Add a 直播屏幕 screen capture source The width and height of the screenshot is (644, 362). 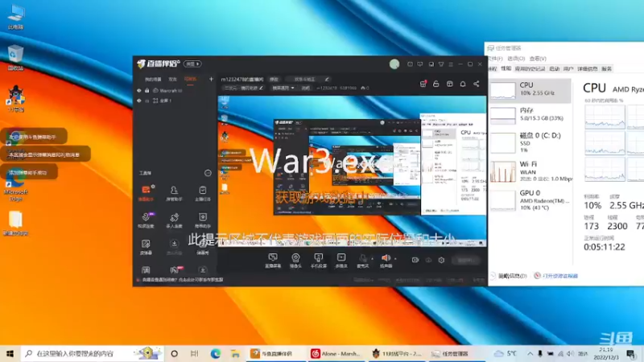tap(273, 260)
